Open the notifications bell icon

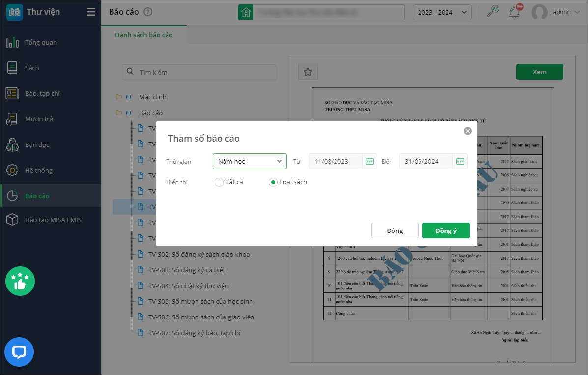[514, 12]
